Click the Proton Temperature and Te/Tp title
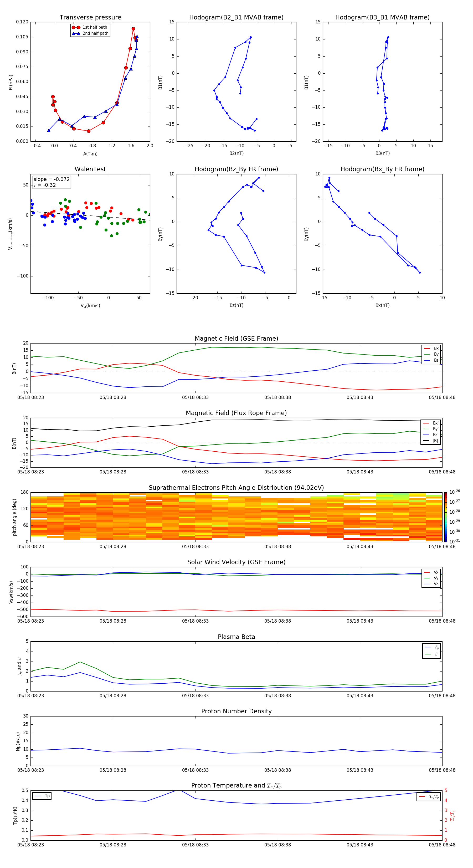The image size is (473, 868). [236, 786]
